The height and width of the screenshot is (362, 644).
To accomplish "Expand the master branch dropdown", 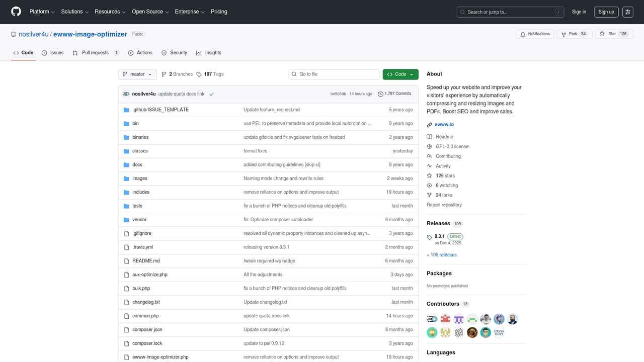I will 137,74.
